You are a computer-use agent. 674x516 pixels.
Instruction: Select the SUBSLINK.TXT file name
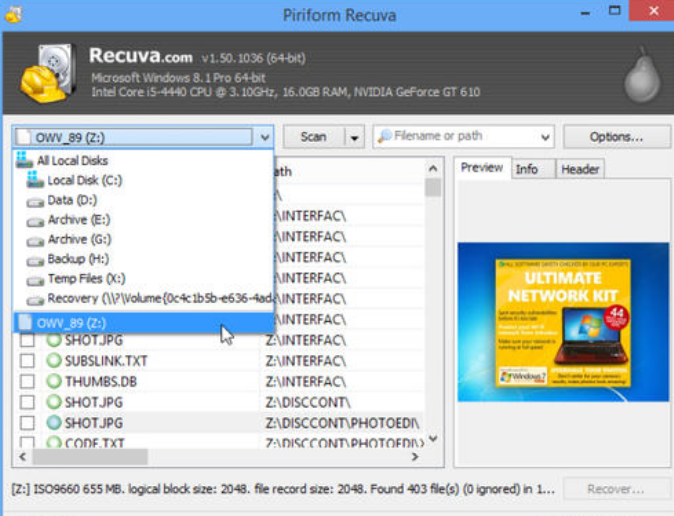pyautogui.click(x=106, y=361)
